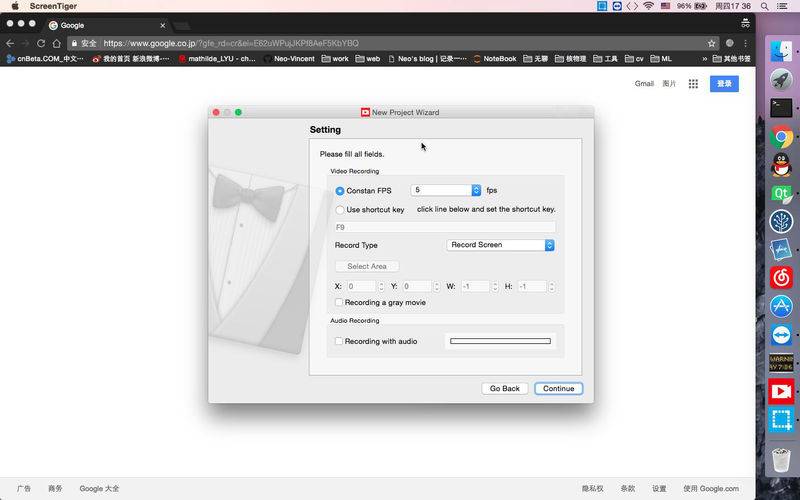Open Notification Center list icon
This screenshot has height=500, width=800.
tap(782, 6)
